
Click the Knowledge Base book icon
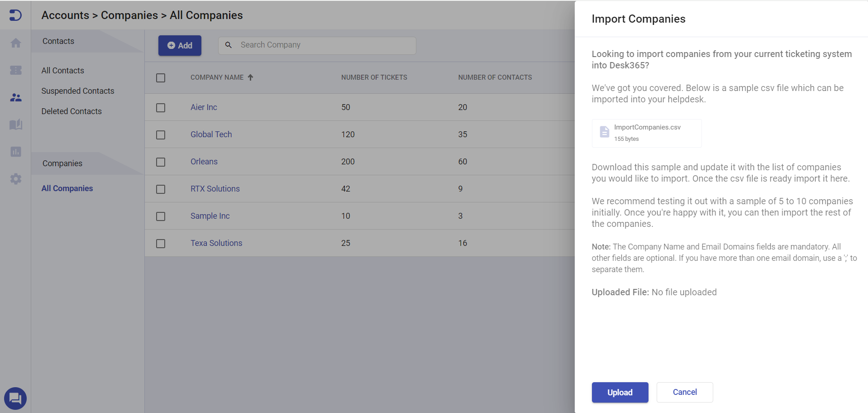(15, 125)
